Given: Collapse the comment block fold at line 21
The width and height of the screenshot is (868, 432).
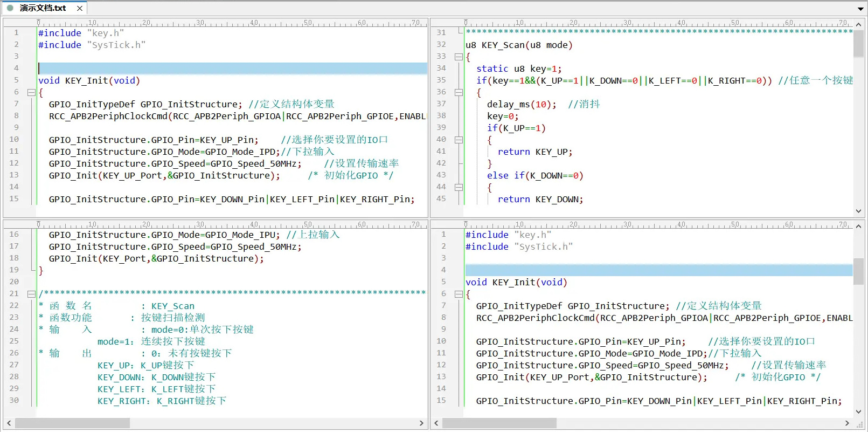Looking at the screenshot, I should 31,294.
